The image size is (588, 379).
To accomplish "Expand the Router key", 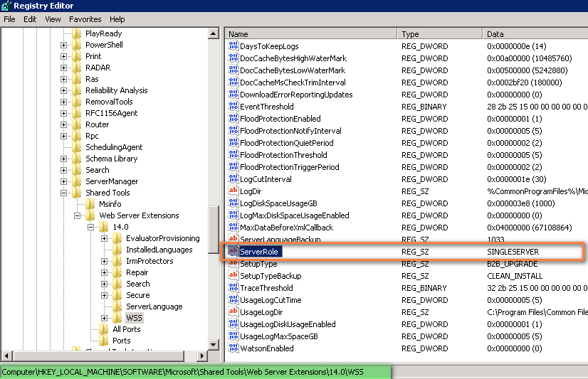I will coord(64,124).
